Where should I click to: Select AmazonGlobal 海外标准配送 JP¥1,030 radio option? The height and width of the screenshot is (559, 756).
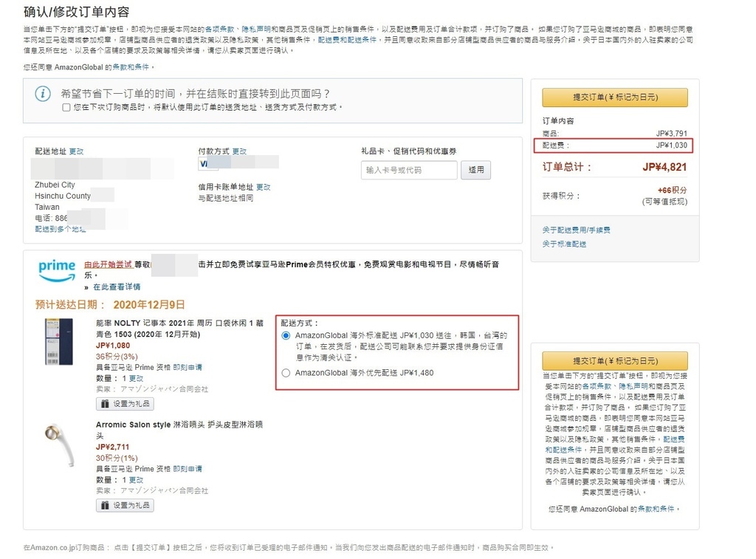[x=286, y=336]
